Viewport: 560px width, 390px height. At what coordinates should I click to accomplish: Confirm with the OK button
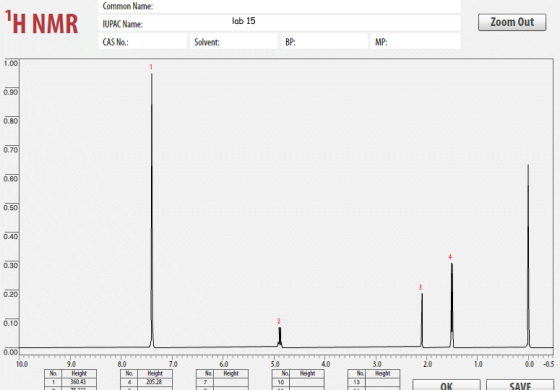pos(446,385)
